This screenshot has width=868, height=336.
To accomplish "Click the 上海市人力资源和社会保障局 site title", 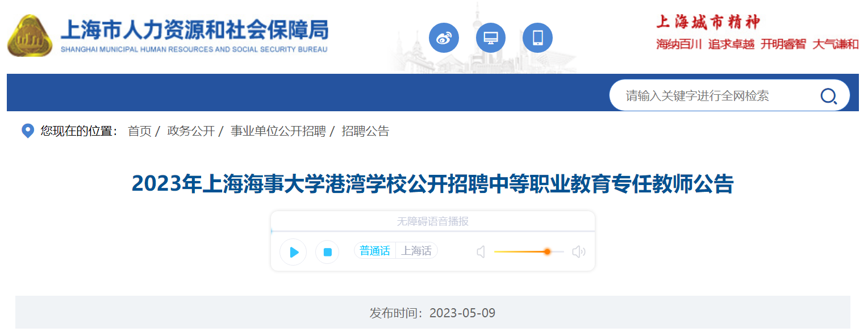I will 194,30.
